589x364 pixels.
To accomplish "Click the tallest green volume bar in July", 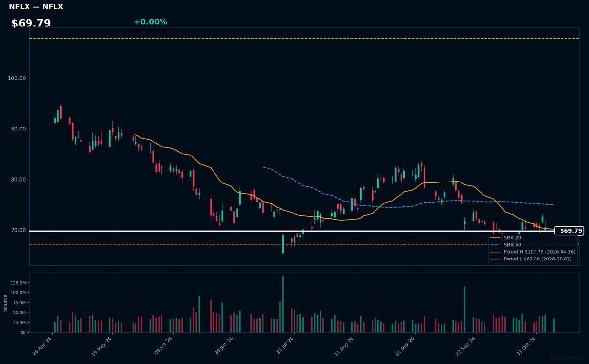I will click(283, 304).
